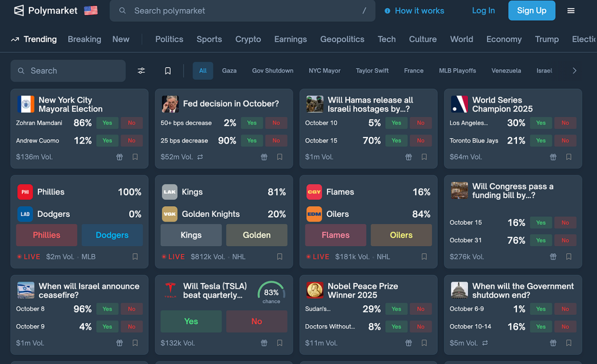Buy Yes on Tesla quarterly market
597x364 pixels.
pos(191,321)
